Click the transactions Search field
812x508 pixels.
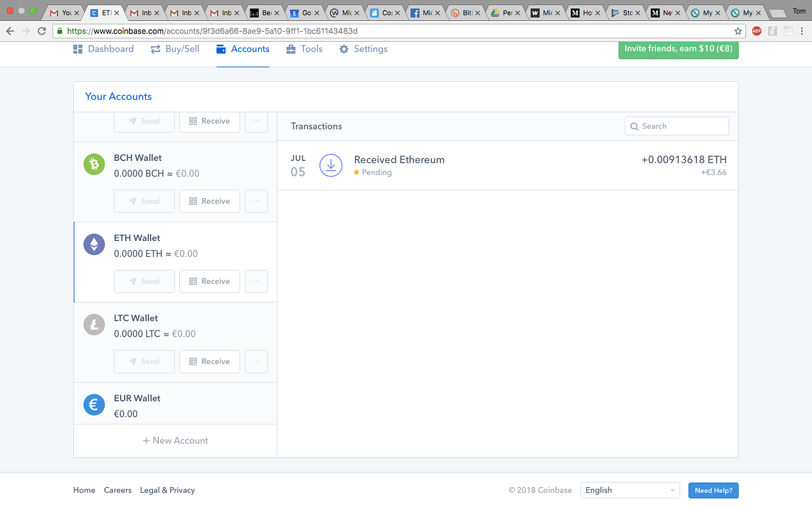(x=677, y=126)
